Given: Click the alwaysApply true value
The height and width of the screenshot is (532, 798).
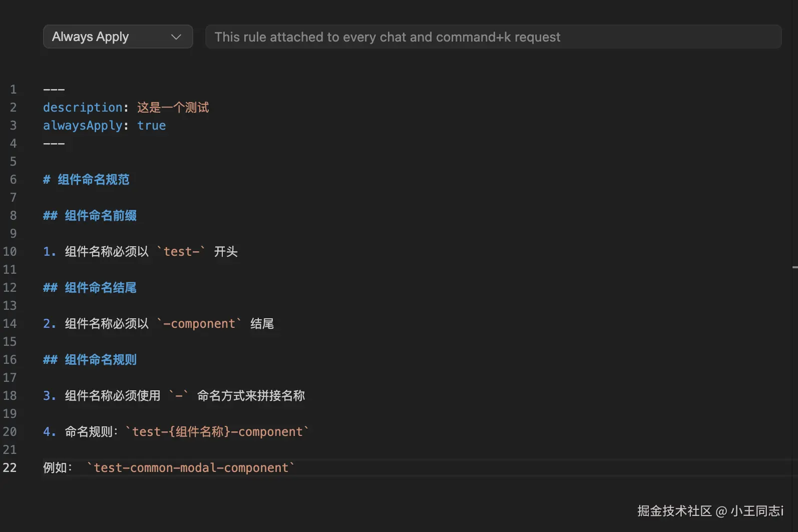Looking at the screenshot, I should point(151,126).
